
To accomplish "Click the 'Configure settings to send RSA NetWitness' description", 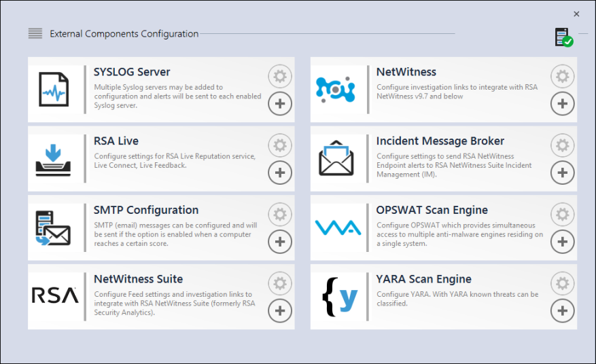I will point(454,165).
